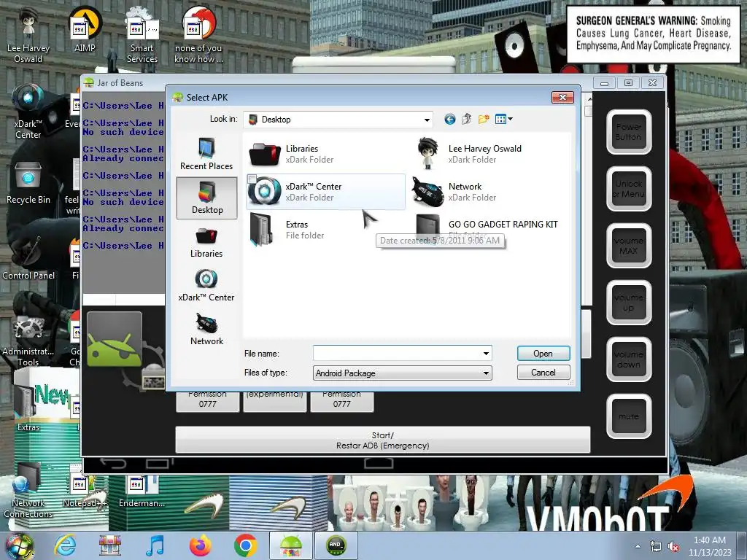
Task: Go back with the blue arrow button
Action: pos(449,119)
